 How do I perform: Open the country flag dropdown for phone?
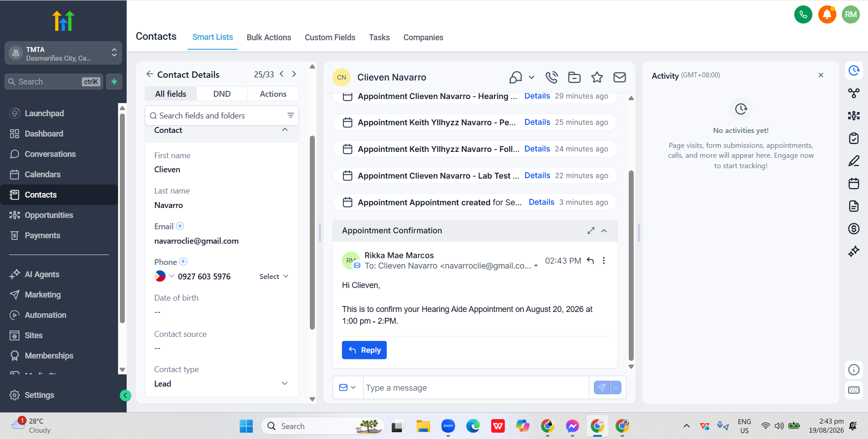[x=164, y=276]
